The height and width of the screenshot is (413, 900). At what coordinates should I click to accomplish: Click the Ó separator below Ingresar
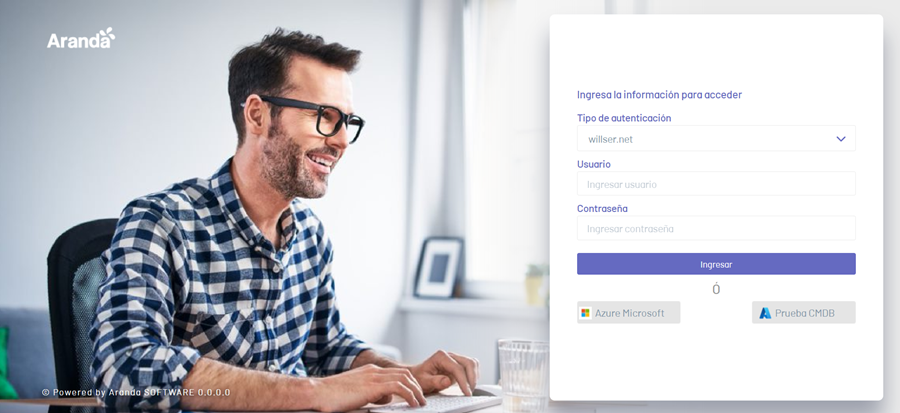point(716,289)
